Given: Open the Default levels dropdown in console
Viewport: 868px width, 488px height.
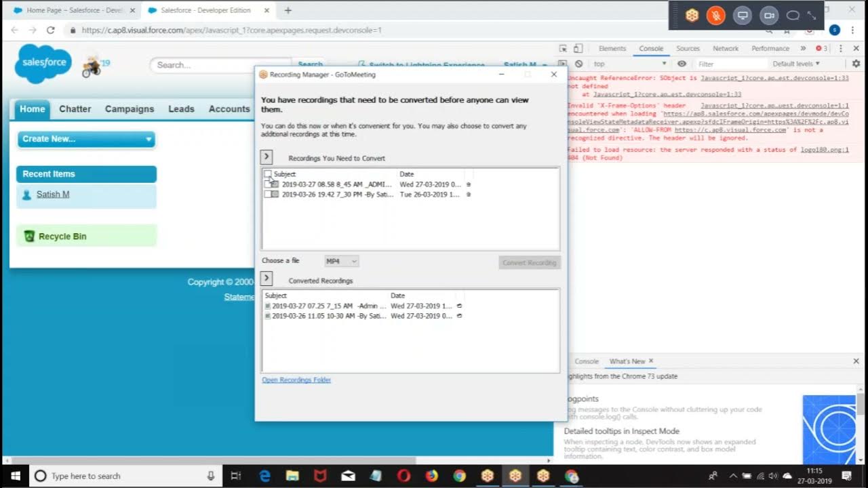Looking at the screenshot, I should coord(796,64).
